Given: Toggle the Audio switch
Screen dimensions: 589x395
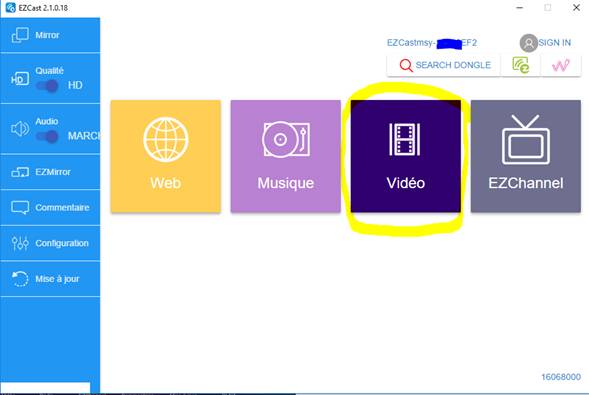Looking at the screenshot, I should [x=47, y=136].
